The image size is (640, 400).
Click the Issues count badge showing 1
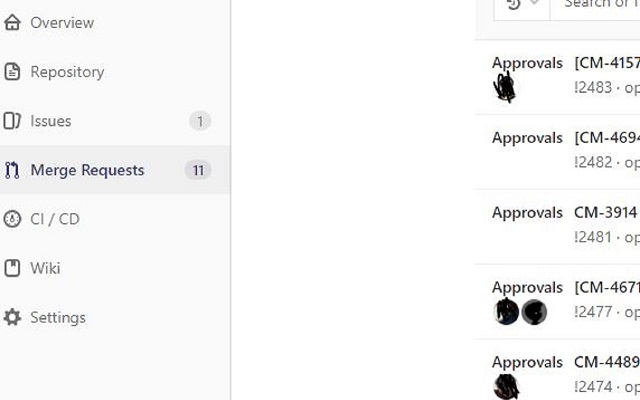[200, 121]
